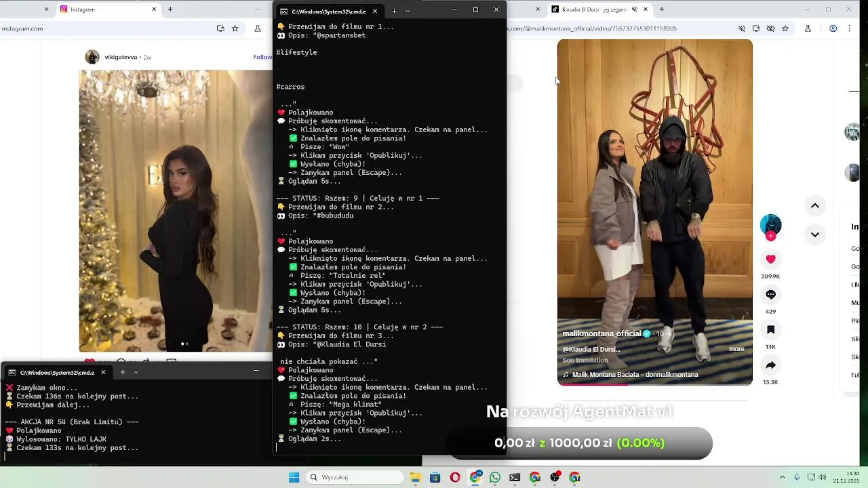Open vikigatevva avatar on Instagram post
The height and width of the screenshot is (488, 868).
[x=92, y=57]
